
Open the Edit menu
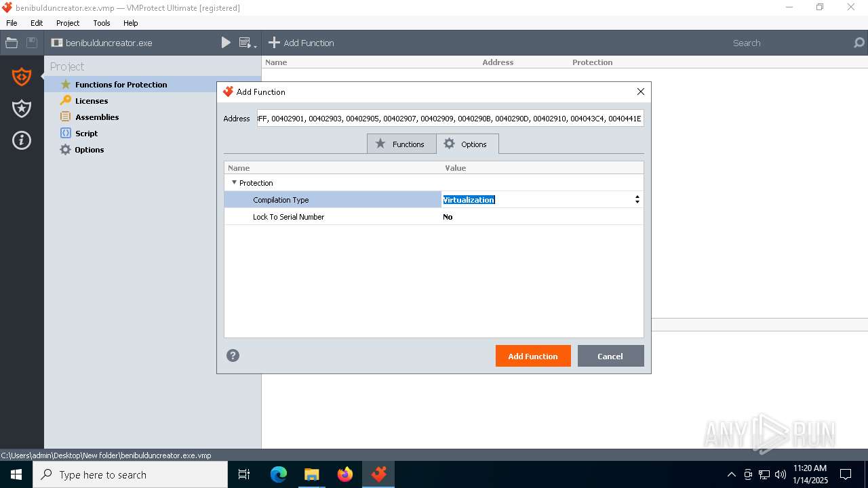coord(37,23)
